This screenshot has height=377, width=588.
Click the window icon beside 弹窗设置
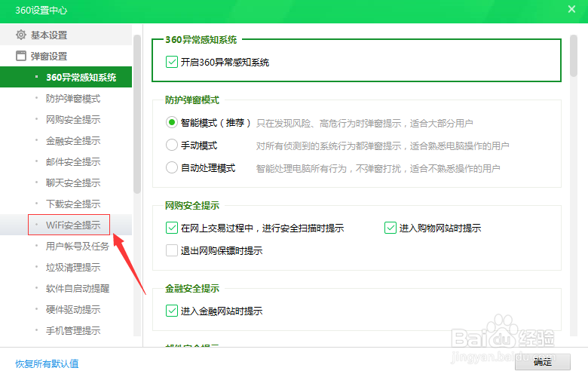21,56
